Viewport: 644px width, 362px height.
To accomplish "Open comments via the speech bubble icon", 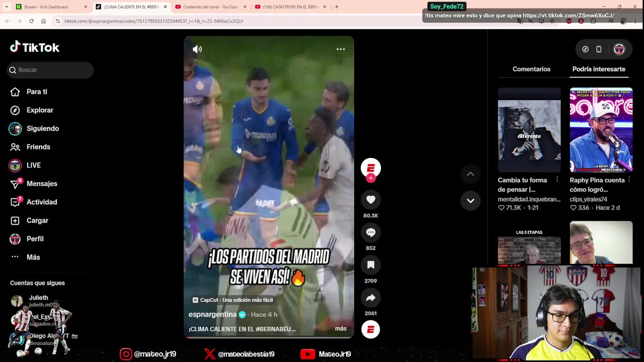I will [371, 232].
